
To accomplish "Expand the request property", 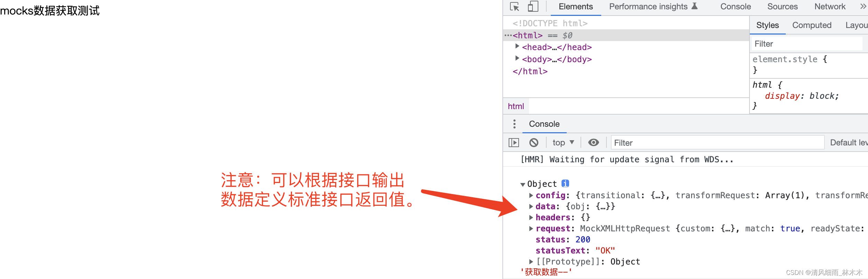I will [x=531, y=229].
